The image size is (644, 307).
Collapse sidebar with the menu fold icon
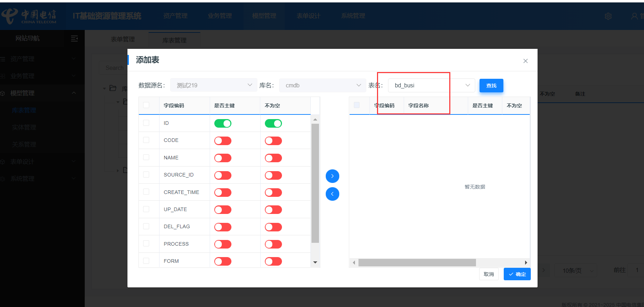[x=74, y=39]
